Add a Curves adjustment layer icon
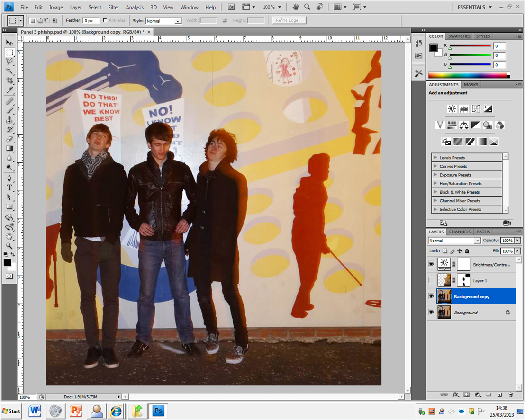This screenshot has height=420, width=525. [x=476, y=109]
